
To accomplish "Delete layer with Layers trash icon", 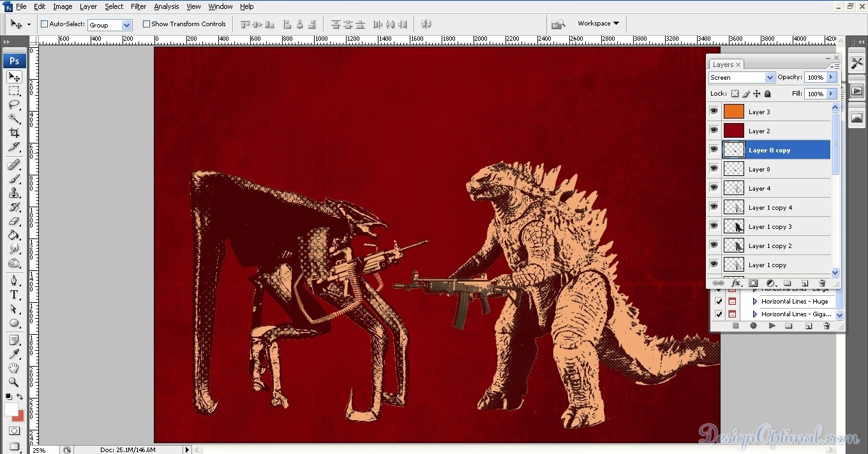I will (x=822, y=283).
